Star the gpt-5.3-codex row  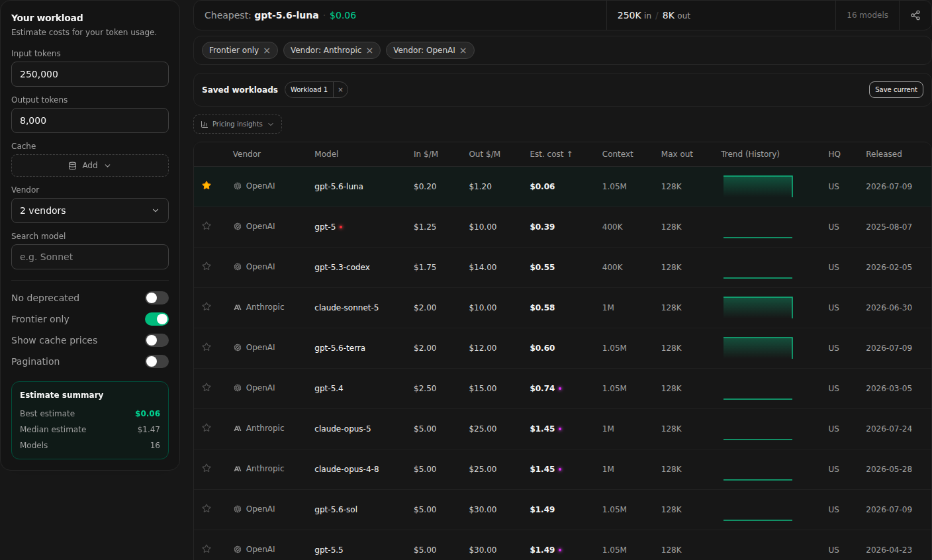click(x=207, y=266)
